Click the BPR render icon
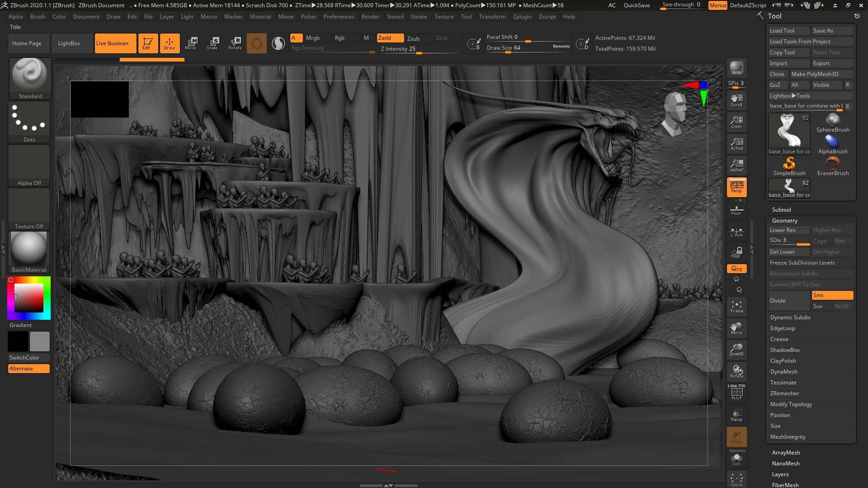 tap(736, 68)
